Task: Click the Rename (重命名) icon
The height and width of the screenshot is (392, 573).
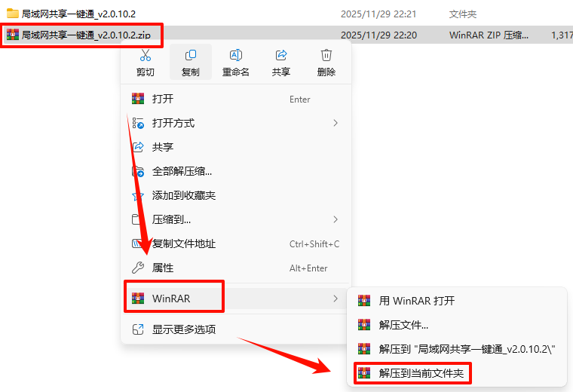Action: pos(236,55)
